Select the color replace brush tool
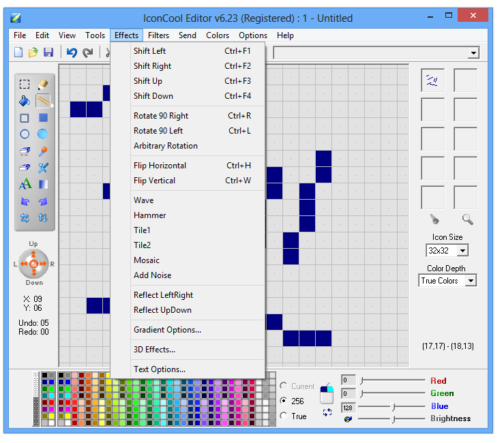 pyautogui.click(x=43, y=168)
